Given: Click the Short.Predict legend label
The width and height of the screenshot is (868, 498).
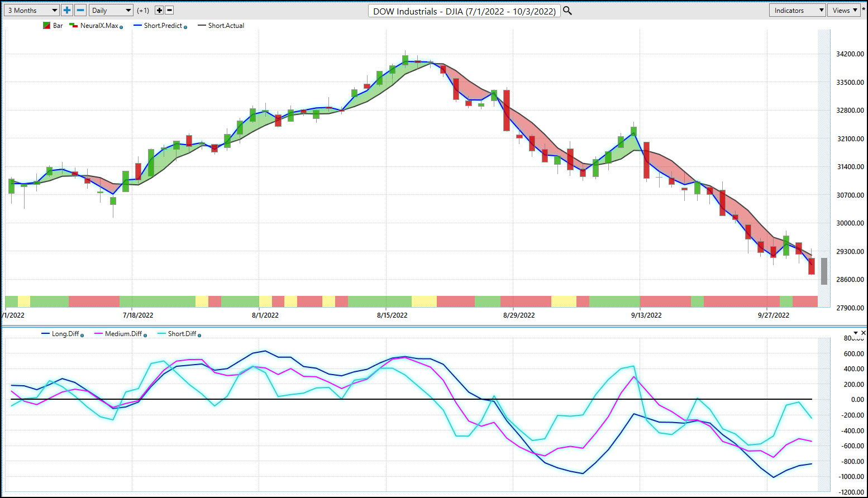Looking at the screenshot, I should (x=163, y=26).
